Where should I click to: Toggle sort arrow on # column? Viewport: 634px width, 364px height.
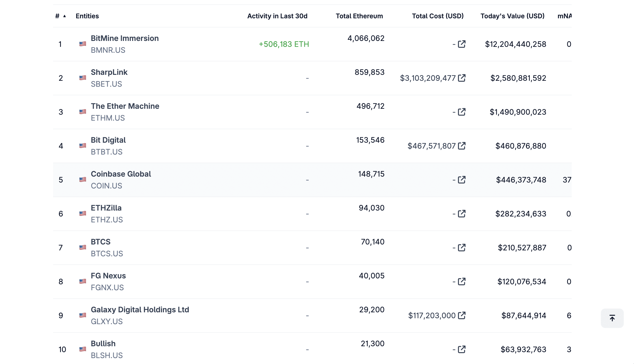click(64, 16)
